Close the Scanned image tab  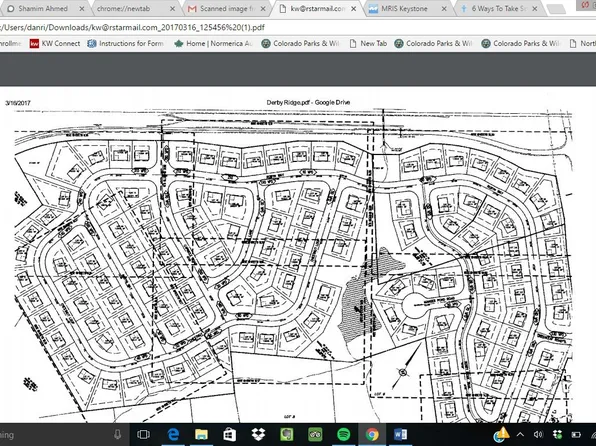click(x=263, y=8)
